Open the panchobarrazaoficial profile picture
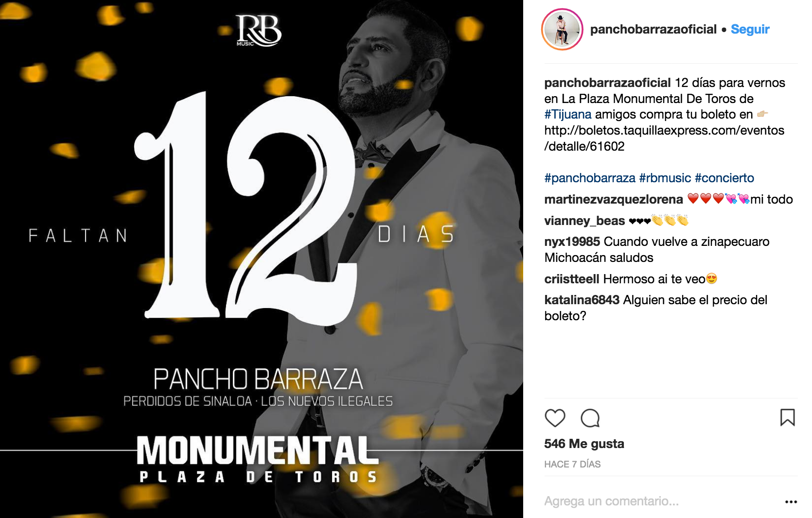 (562, 29)
